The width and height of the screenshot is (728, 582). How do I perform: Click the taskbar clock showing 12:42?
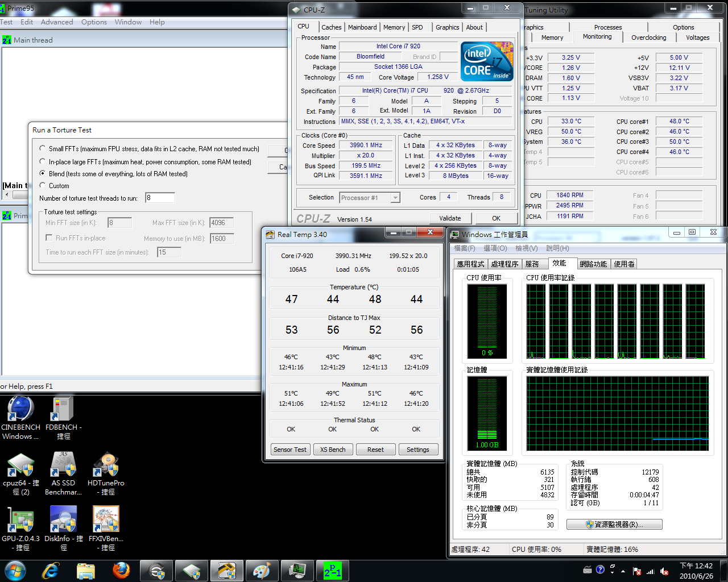click(x=697, y=571)
